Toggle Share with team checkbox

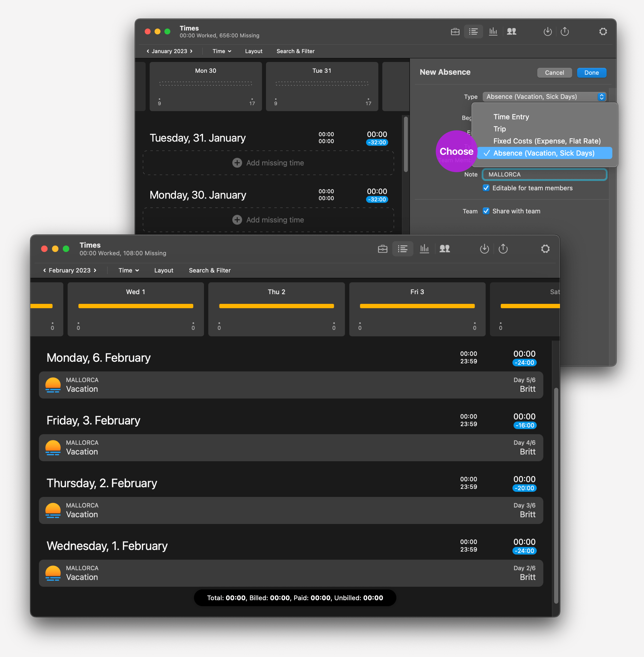pos(486,211)
